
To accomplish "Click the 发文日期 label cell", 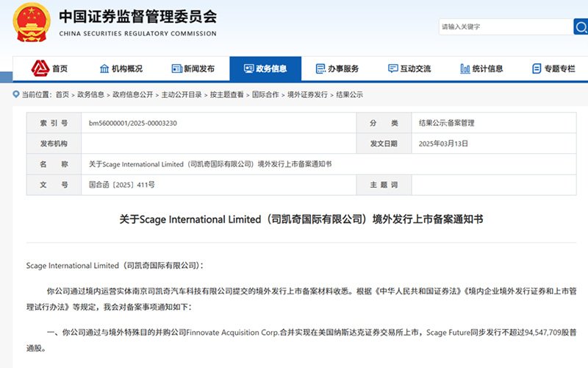I will click(x=384, y=144).
